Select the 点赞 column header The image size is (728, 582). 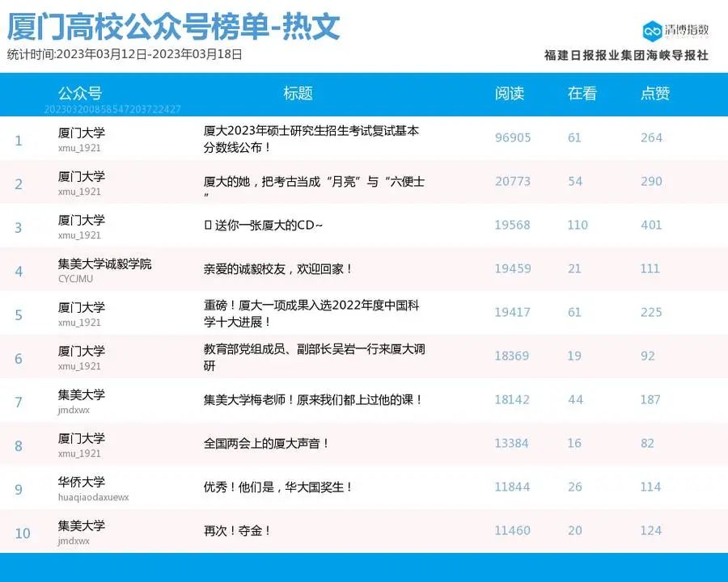click(x=655, y=93)
